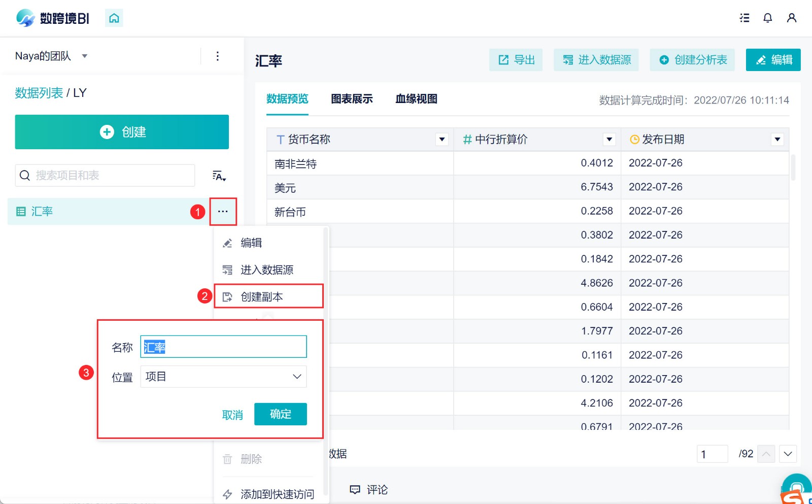The height and width of the screenshot is (504, 812).
Task: Go to next page arrow
Action: [788, 454]
